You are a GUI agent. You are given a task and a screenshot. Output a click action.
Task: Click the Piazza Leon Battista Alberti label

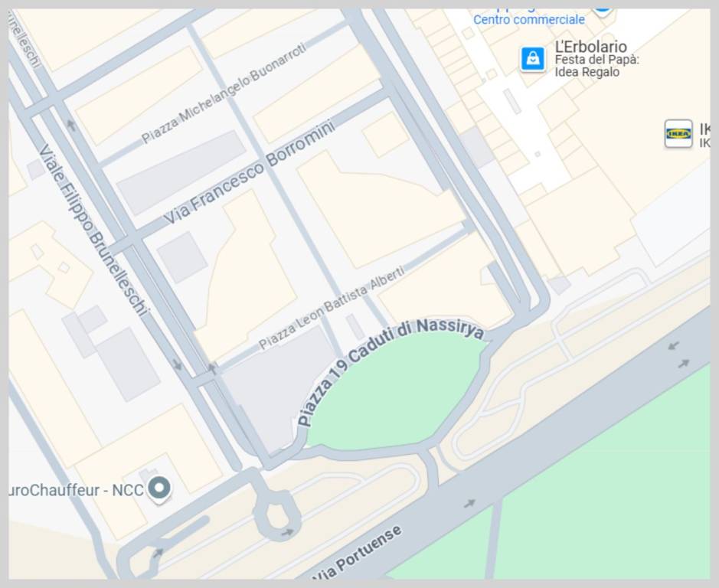coord(332,307)
